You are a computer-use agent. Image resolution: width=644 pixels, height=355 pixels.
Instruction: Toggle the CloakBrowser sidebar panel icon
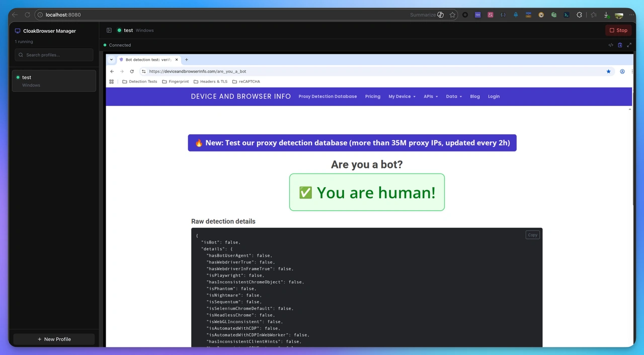(x=109, y=30)
